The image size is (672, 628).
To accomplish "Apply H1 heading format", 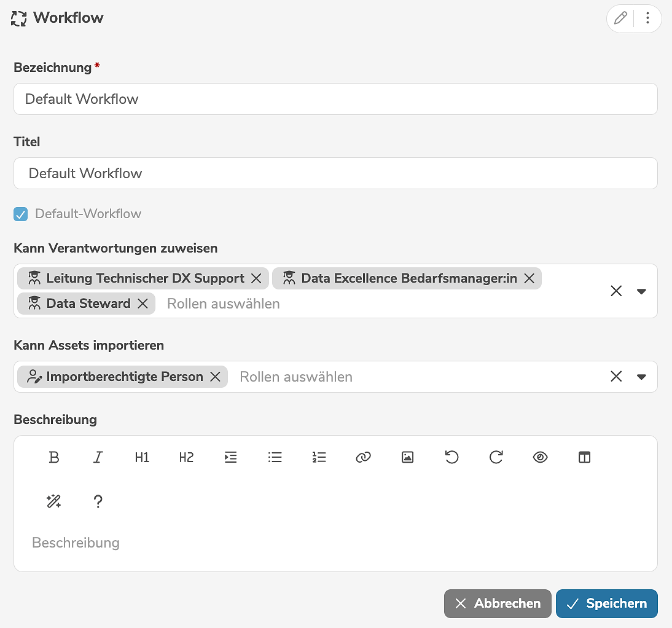I will [x=142, y=457].
